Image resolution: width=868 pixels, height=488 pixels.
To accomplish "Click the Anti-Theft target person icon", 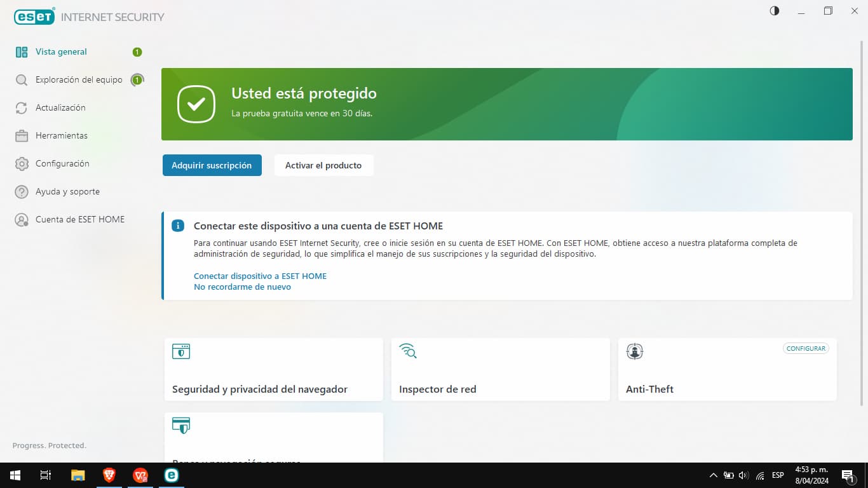I will coord(635,351).
